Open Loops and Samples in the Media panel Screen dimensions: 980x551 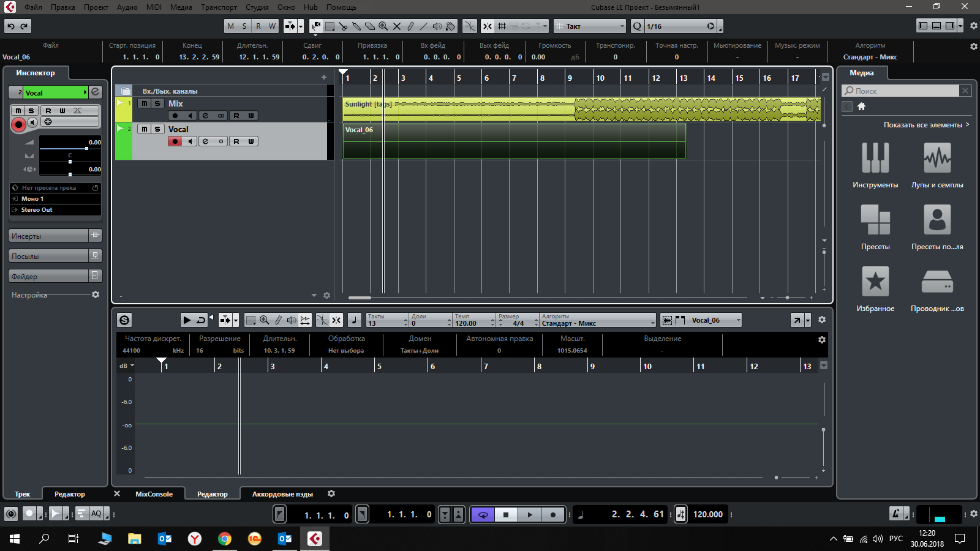pyautogui.click(x=937, y=165)
